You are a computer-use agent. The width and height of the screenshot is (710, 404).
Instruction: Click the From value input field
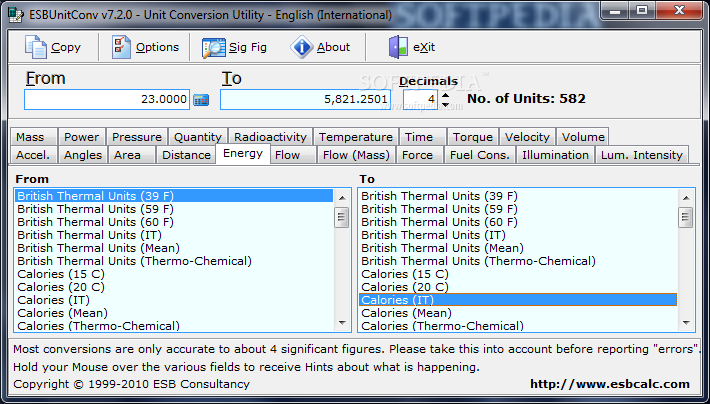(x=107, y=99)
